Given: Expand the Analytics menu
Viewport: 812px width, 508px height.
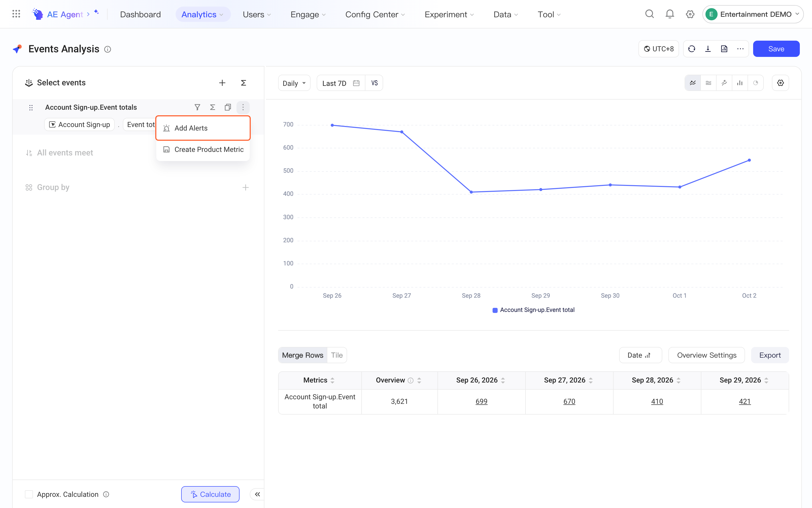Looking at the screenshot, I should pos(203,14).
